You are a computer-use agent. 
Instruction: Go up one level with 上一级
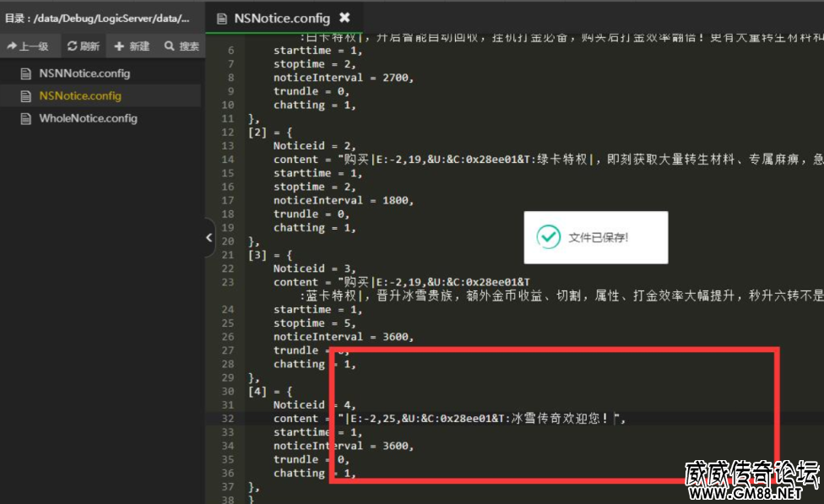pyautogui.click(x=28, y=46)
